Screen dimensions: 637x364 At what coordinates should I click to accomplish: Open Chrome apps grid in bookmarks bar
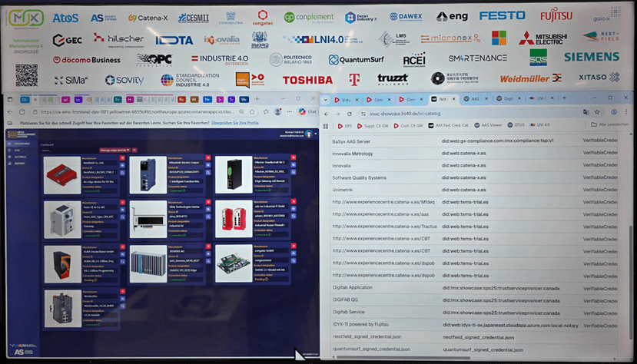(325, 126)
